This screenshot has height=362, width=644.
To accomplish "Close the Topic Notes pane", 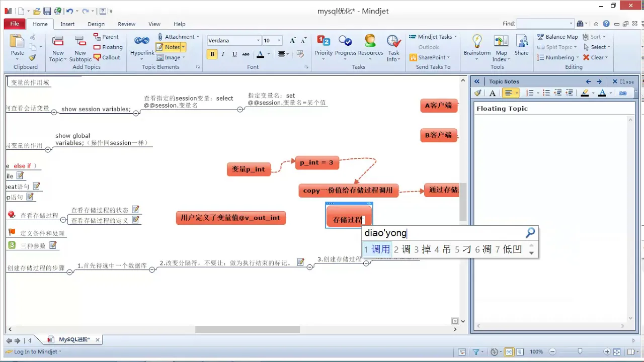I will [623, 81].
